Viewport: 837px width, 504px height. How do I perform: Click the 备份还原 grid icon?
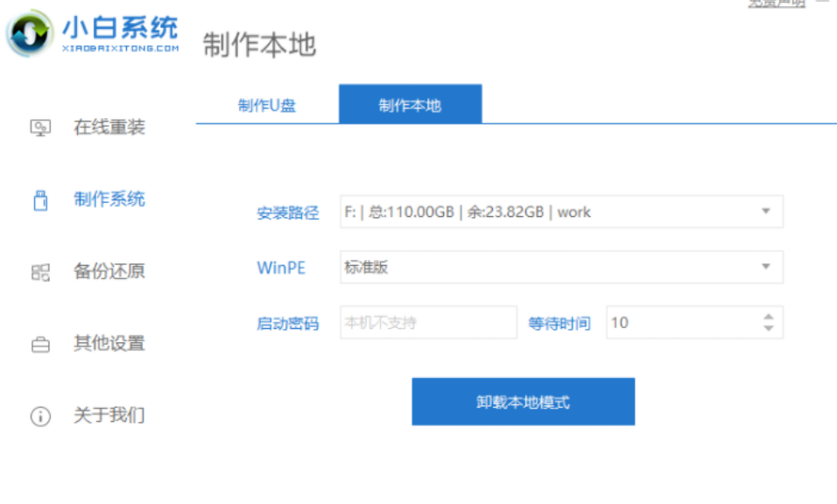pos(40,272)
